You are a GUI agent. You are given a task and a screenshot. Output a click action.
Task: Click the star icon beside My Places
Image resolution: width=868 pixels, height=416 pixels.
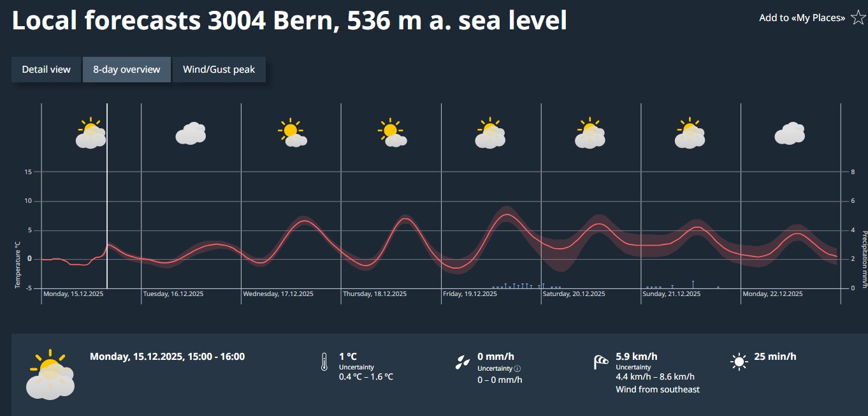[857, 18]
